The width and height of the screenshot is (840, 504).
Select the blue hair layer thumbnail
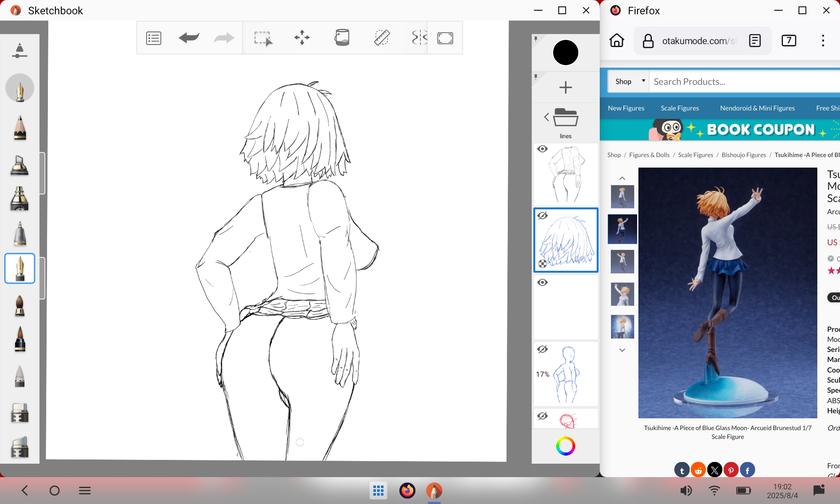pyautogui.click(x=566, y=240)
